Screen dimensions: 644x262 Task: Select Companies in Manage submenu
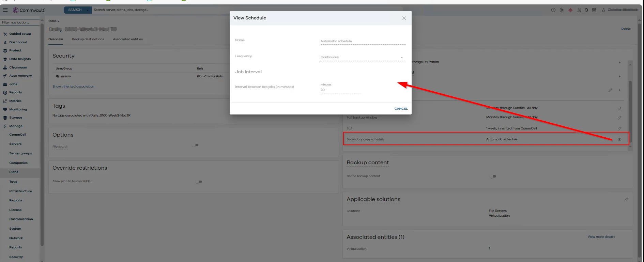click(x=18, y=163)
